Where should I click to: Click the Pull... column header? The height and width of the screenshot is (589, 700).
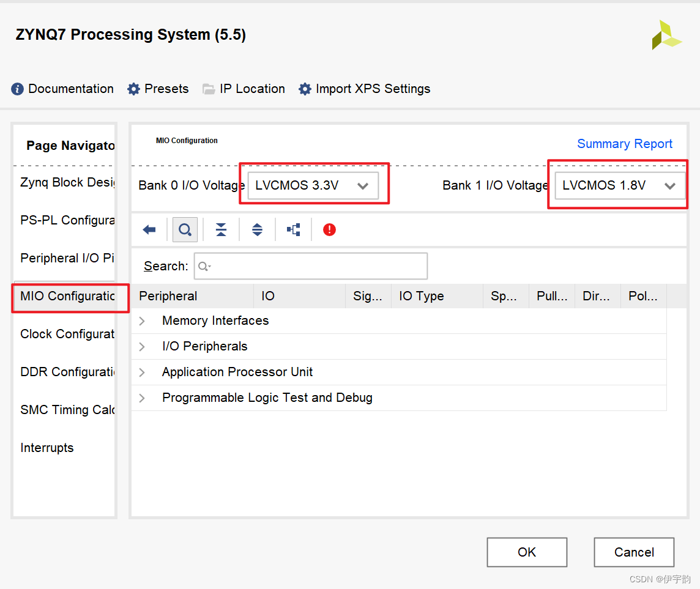552,296
